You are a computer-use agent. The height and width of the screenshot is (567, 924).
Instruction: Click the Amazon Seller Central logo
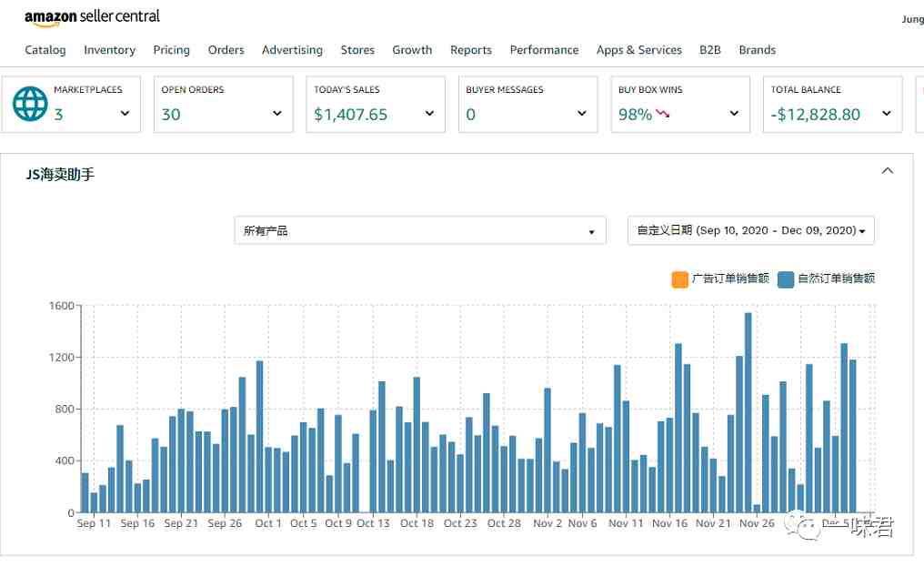(92, 17)
